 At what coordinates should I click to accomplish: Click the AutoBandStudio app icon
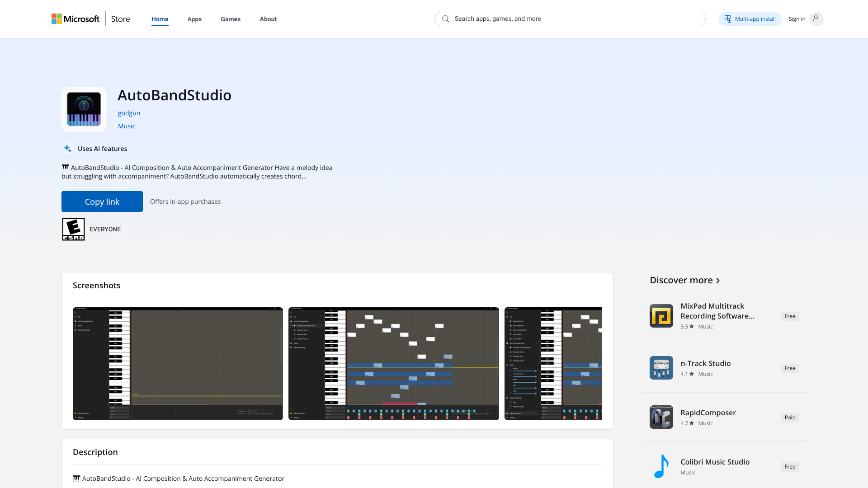pos(84,109)
